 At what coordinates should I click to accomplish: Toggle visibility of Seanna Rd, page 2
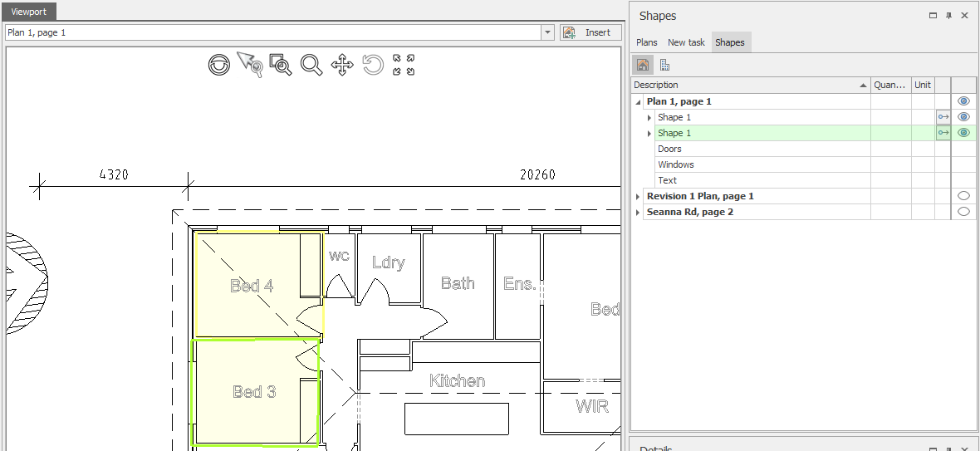(x=963, y=212)
